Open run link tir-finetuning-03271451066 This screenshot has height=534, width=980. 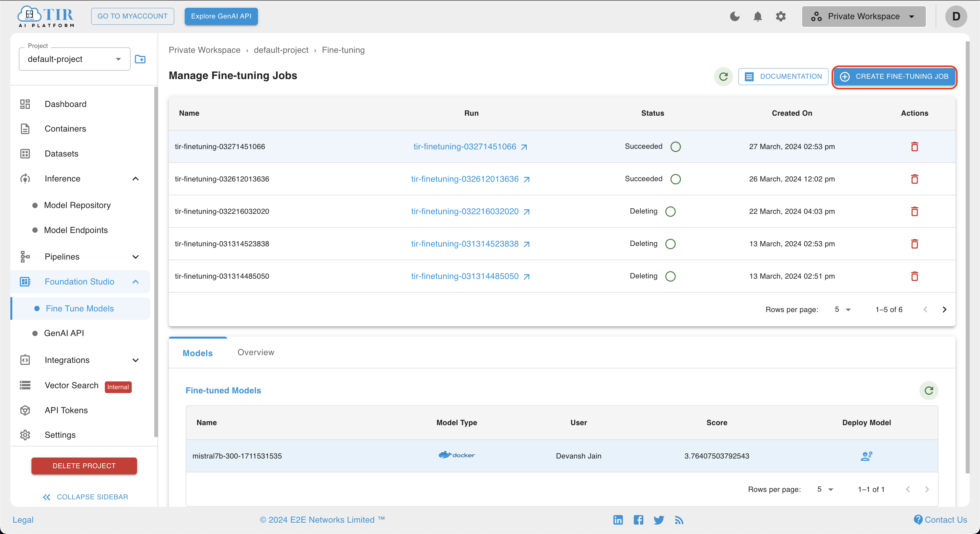tap(470, 146)
